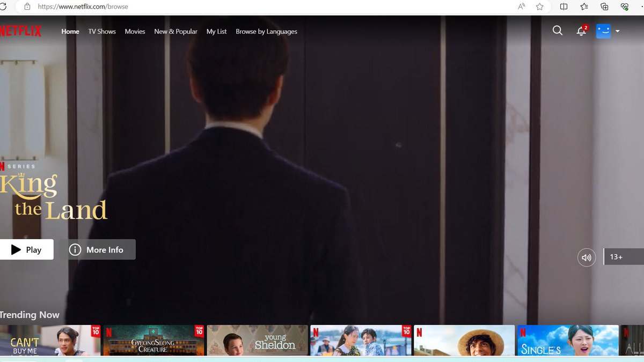
Task: Click the browser refresh icon
Action: [x=3, y=6]
